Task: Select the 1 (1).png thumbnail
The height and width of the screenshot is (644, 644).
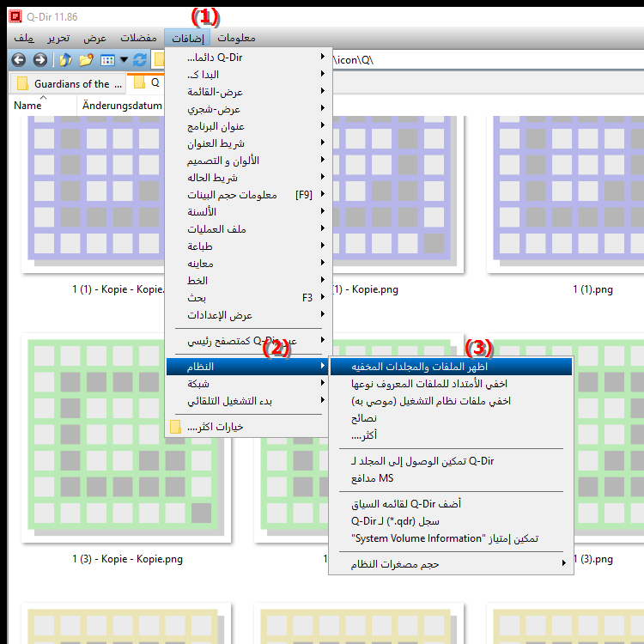Action: tap(565, 193)
